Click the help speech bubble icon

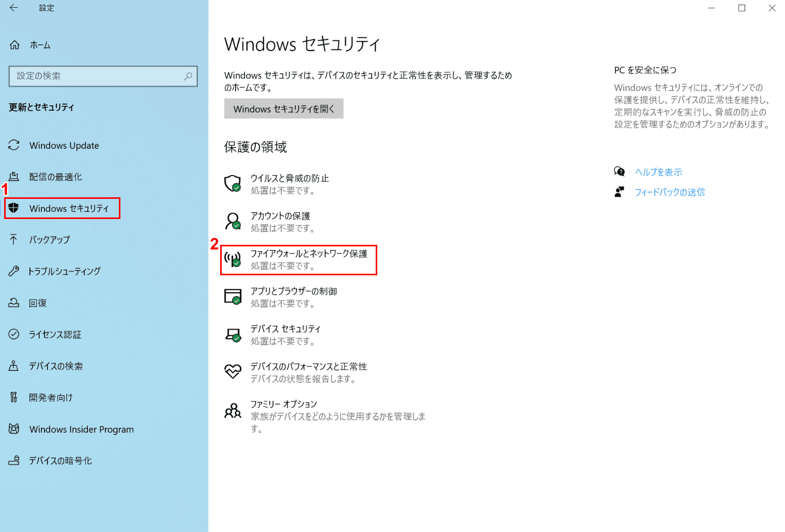[619, 171]
